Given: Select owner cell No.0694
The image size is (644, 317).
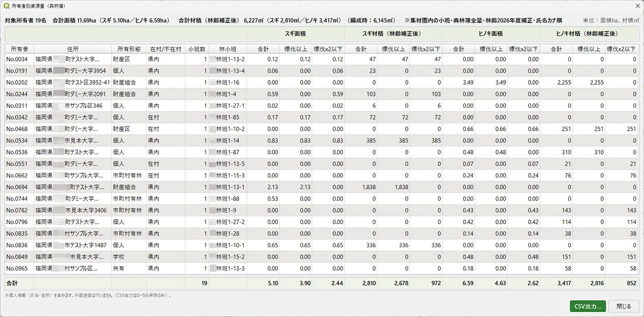Looking at the screenshot, I should click(19, 187).
